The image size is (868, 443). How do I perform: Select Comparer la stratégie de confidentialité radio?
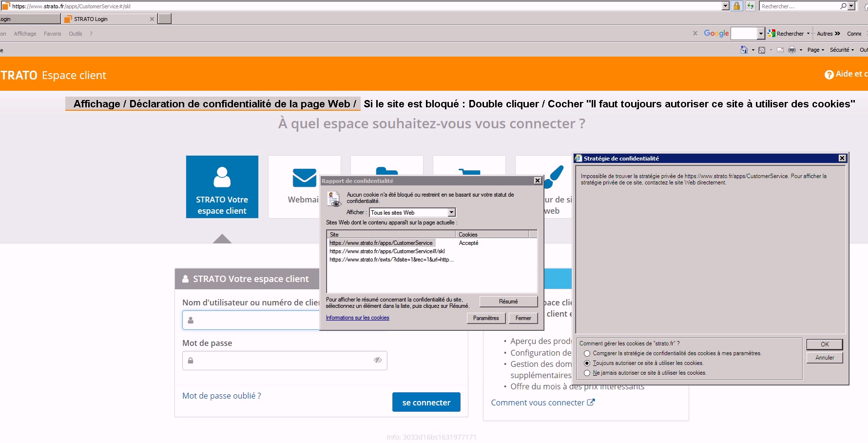pos(587,353)
